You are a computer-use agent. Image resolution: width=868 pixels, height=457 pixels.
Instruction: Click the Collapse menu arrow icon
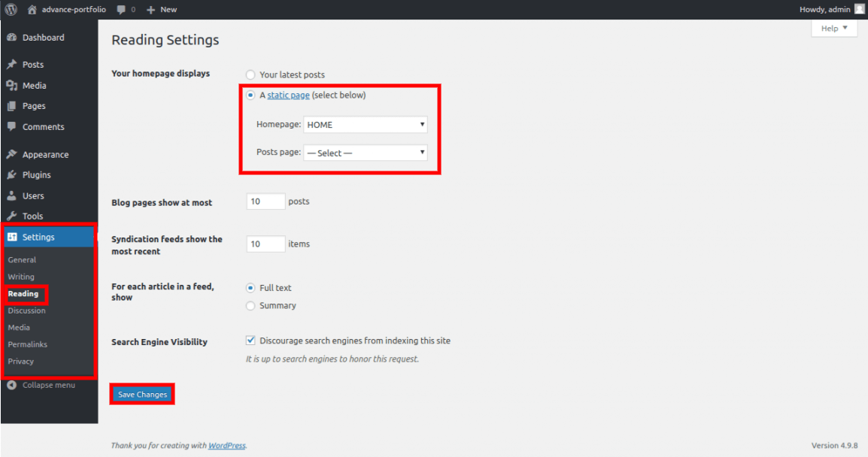[x=11, y=385]
